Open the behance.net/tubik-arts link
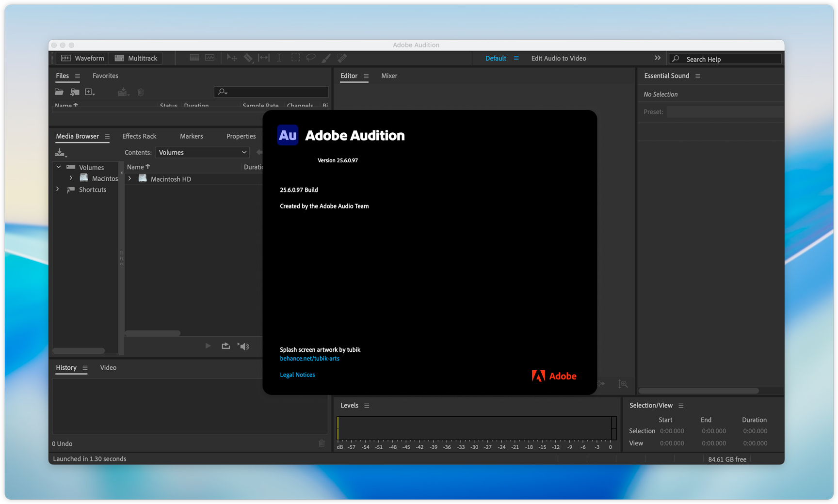Viewport: 838px width, 504px height. pyautogui.click(x=309, y=359)
